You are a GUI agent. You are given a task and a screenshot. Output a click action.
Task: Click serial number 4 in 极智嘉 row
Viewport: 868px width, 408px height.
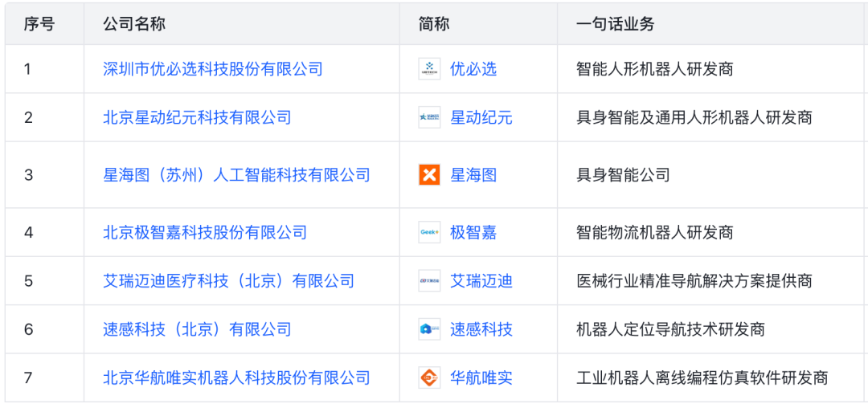click(x=28, y=233)
